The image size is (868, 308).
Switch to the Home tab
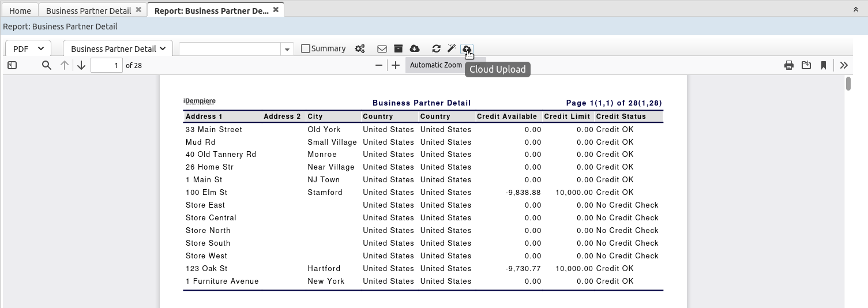pyautogui.click(x=20, y=10)
